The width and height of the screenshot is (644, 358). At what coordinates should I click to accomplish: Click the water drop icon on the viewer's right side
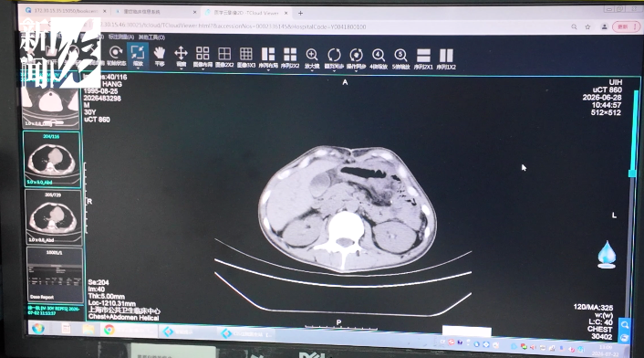click(x=607, y=255)
